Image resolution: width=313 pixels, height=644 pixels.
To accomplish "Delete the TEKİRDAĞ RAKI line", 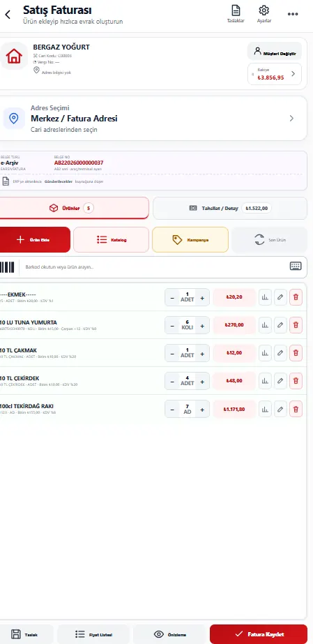I will (296, 409).
